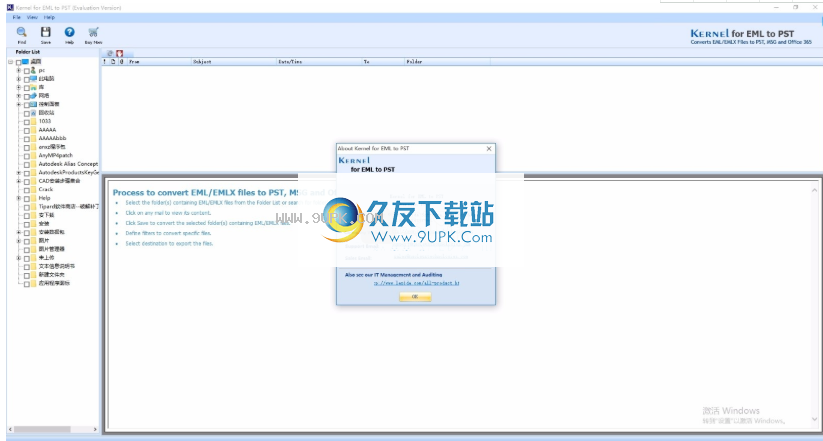The height and width of the screenshot is (441, 823).
Task: Check the Autodesk Alias Concept checkbox
Action: tap(27, 164)
